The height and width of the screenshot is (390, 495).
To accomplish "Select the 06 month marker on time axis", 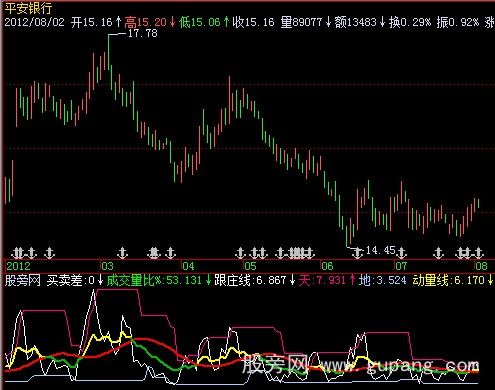I will pos(327,266).
